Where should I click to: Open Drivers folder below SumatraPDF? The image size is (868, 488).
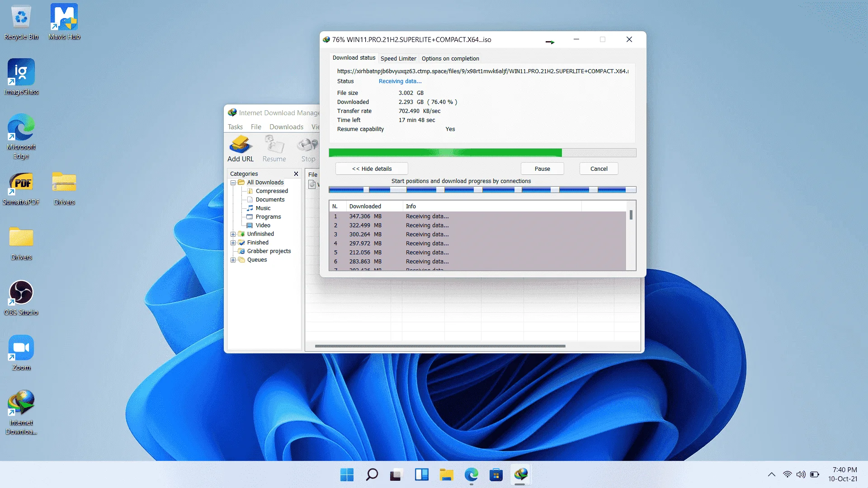(21, 244)
